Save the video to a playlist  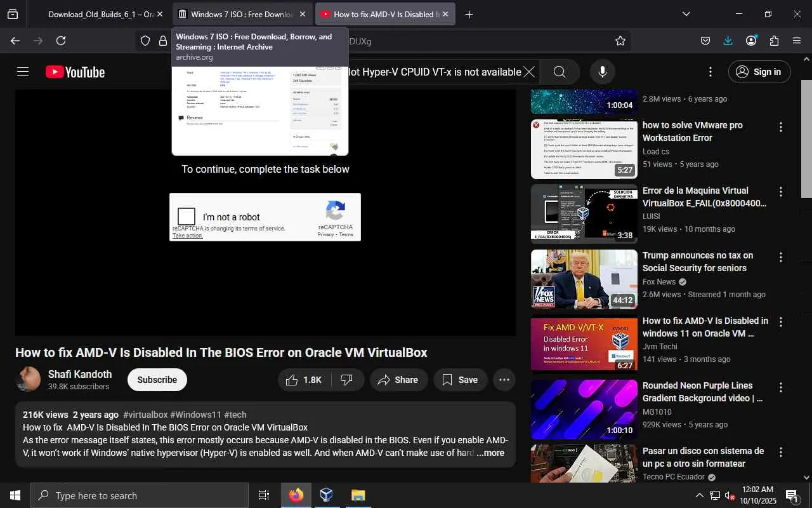tap(461, 380)
